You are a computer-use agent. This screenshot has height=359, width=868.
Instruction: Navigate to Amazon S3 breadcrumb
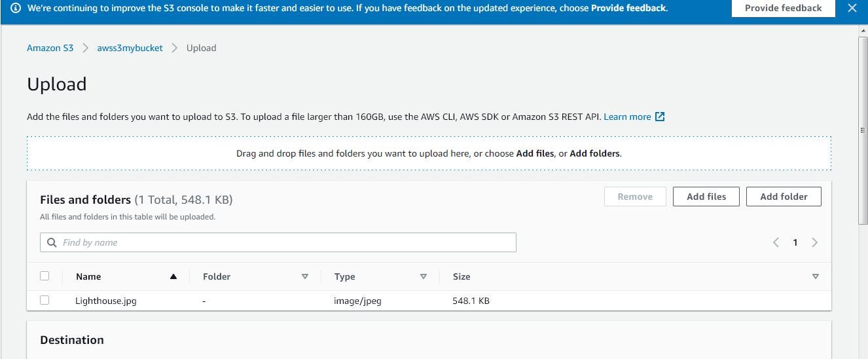(x=50, y=48)
